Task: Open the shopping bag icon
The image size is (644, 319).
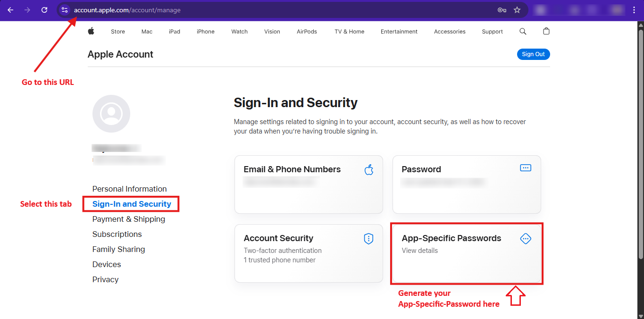Action: pos(546,31)
